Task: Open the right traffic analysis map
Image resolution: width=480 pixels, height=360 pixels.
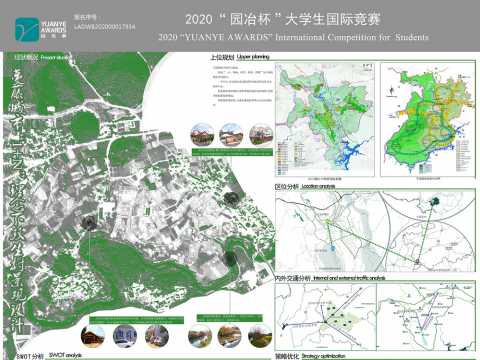Action: [426, 317]
